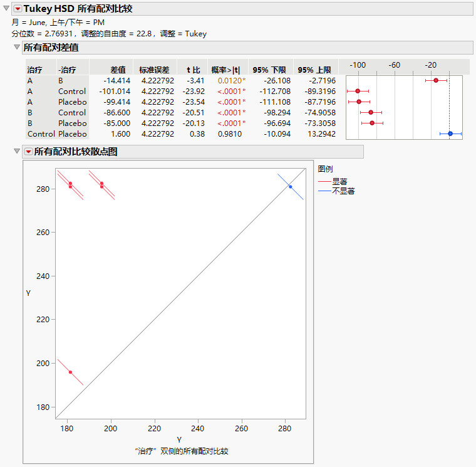Click the red point near Y 196
This screenshot has width=476, height=467.
pos(70,372)
